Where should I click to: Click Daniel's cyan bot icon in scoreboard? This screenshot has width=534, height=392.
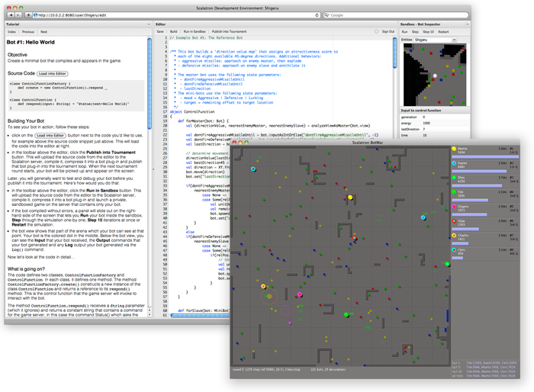pos(454,163)
